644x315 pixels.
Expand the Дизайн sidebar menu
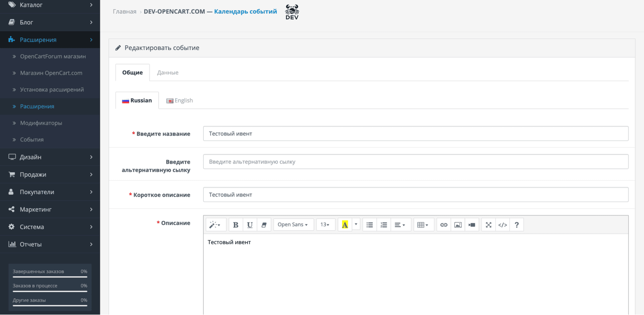50,157
